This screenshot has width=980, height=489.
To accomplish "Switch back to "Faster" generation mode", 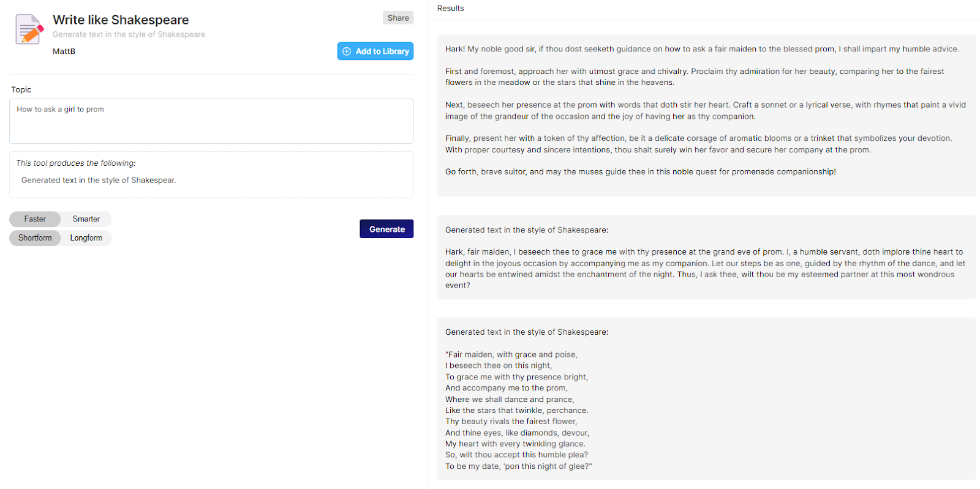I will 34,218.
